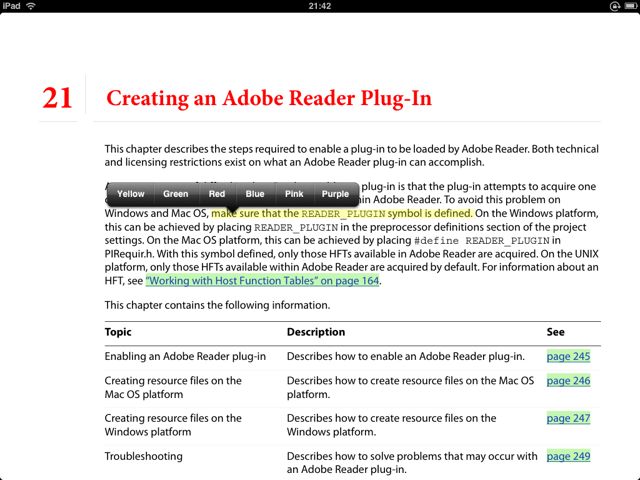Follow the page 245 link

click(x=568, y=356)
